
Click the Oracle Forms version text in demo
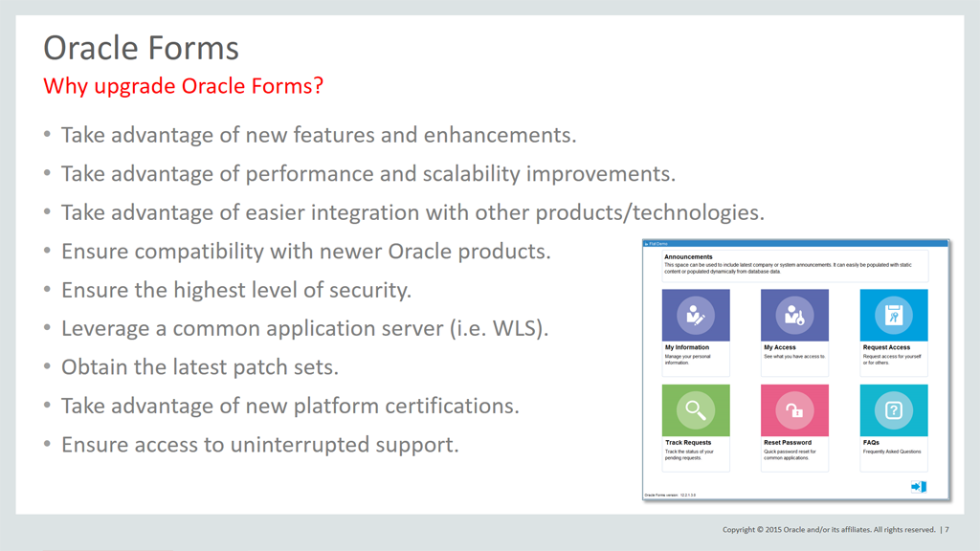click(670, 495)
